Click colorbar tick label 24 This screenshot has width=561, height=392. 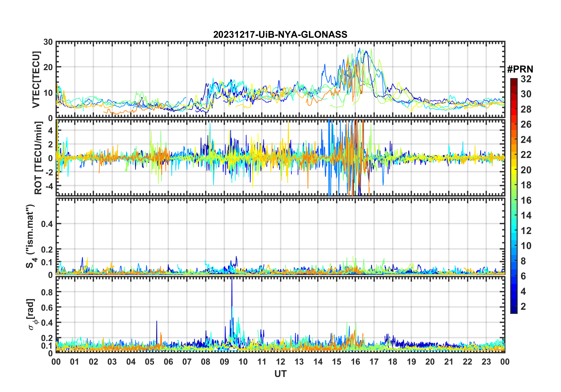coord(526,140)
